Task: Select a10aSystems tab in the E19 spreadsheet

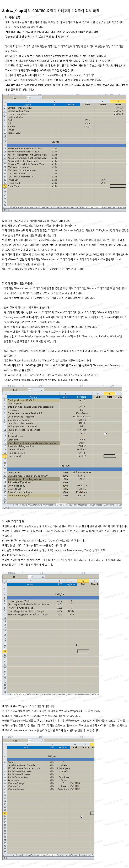Action: pyautogui.click(x=32, y=505)
